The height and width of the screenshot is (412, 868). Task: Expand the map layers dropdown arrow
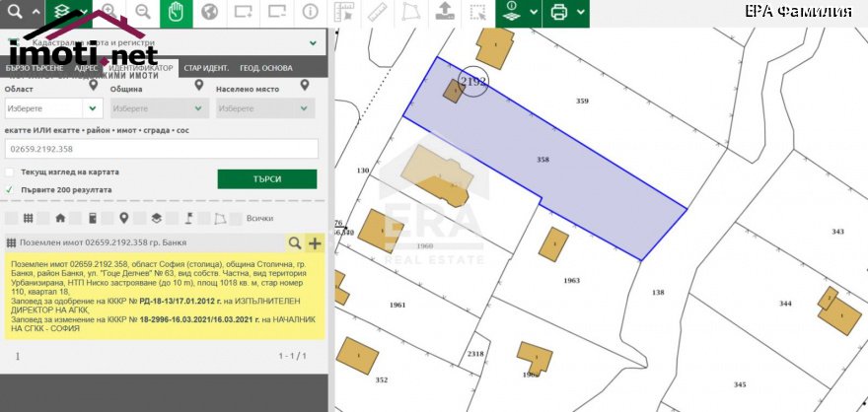83,12
